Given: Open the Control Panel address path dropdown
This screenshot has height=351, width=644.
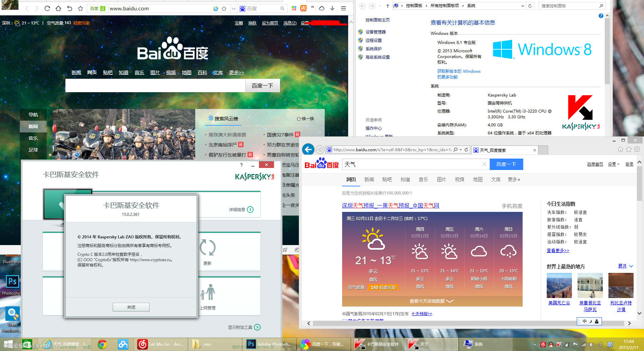Looking at the screenshot, I should 522,6.
